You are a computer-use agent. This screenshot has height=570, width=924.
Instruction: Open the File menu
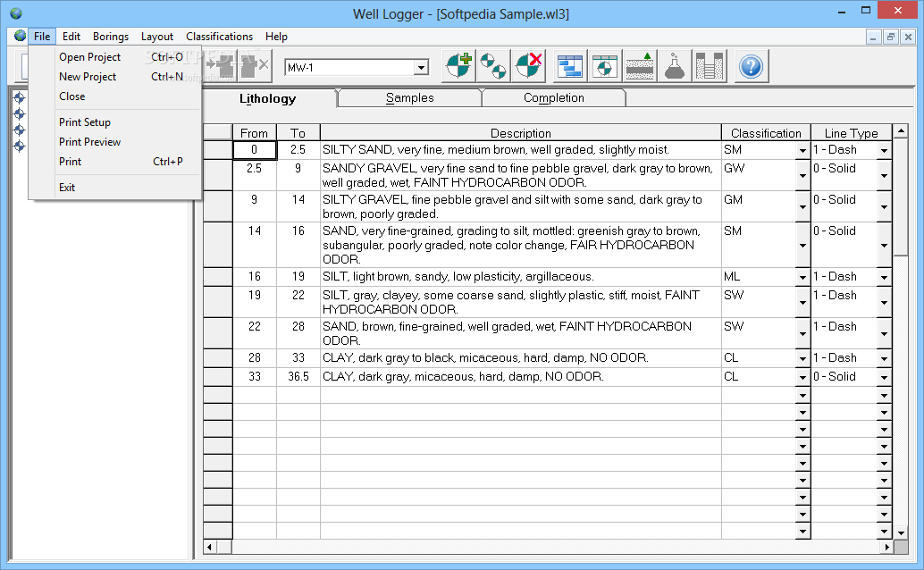42,37
